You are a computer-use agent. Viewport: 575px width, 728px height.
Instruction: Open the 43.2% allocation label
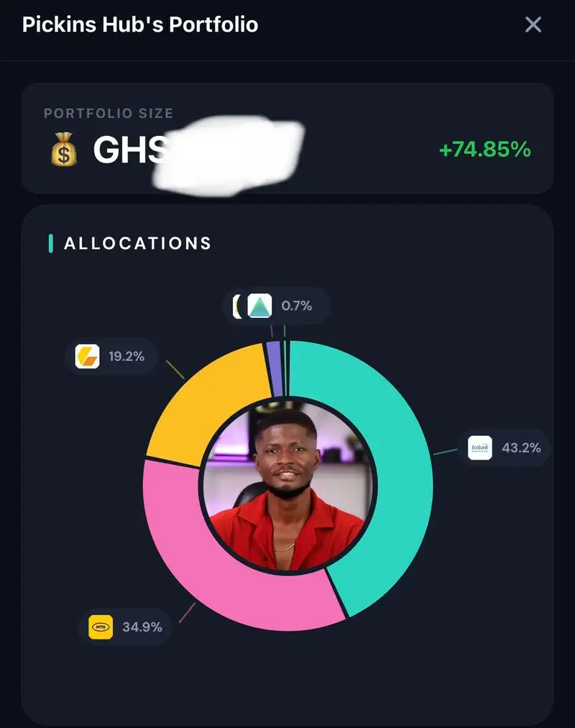[521, 447]
